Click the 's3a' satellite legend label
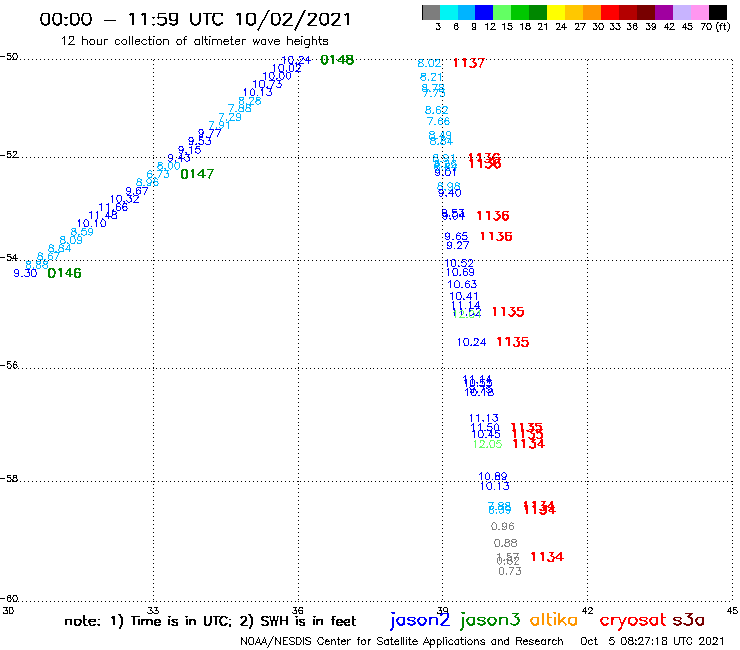Viewport: 740px width, 650px height. tap(689, 621)
